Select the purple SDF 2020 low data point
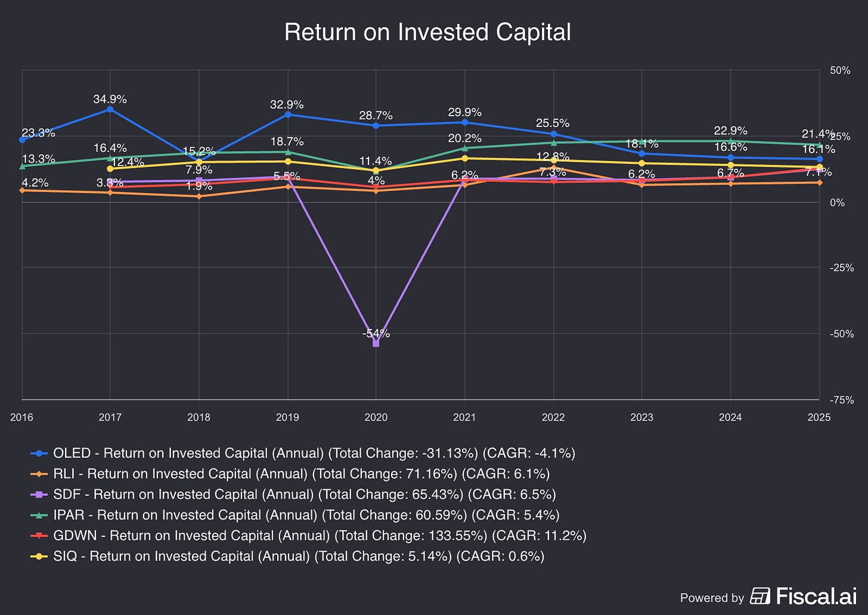 pos(376,343)
